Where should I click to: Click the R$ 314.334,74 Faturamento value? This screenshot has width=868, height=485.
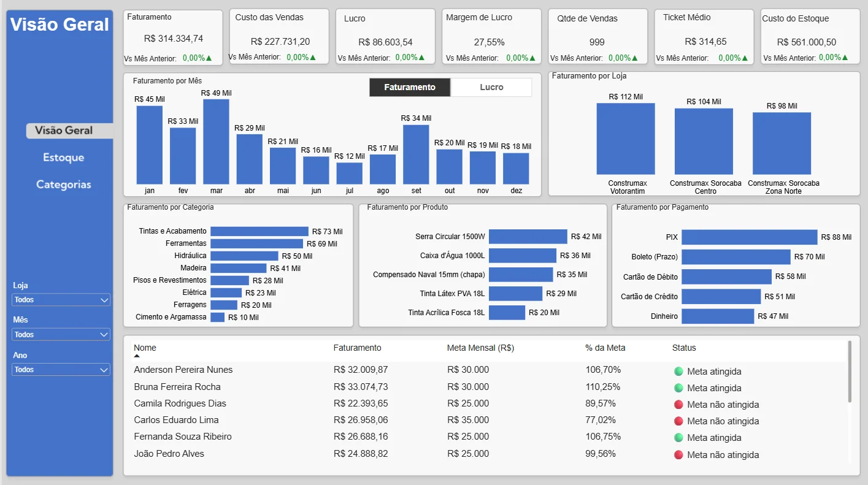point(174,39)
